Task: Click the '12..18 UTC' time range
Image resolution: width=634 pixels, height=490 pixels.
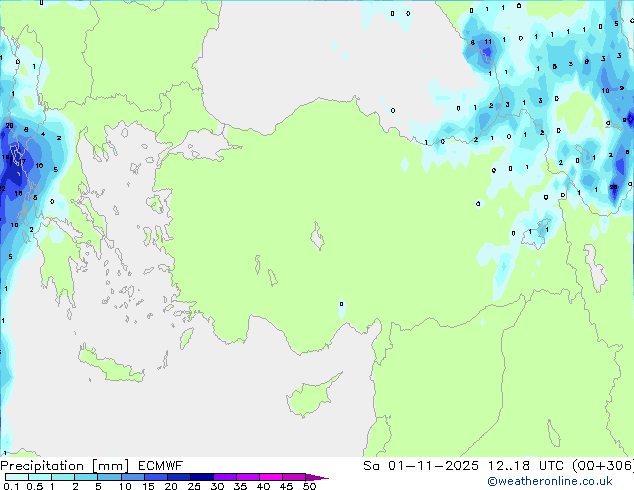Action: pos(525,466)
